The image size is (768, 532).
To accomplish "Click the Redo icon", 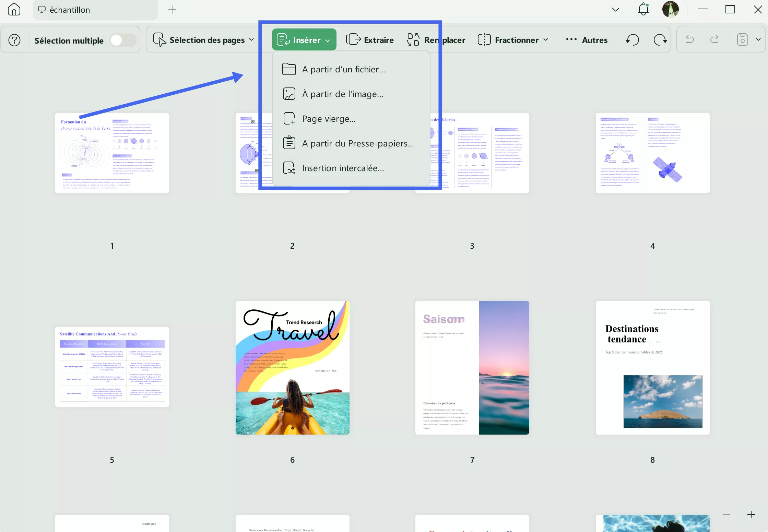I will [x=714, y=39].
